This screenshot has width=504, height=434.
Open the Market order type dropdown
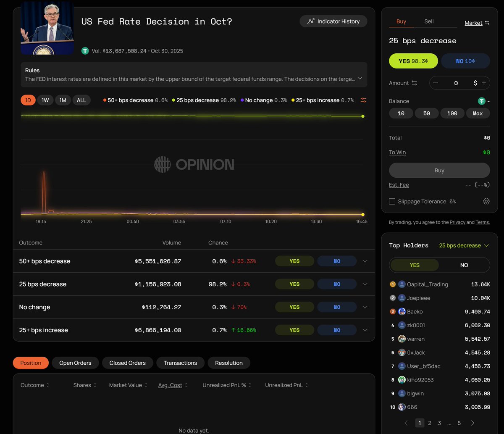pyautogui.click(x=477, y=23)
